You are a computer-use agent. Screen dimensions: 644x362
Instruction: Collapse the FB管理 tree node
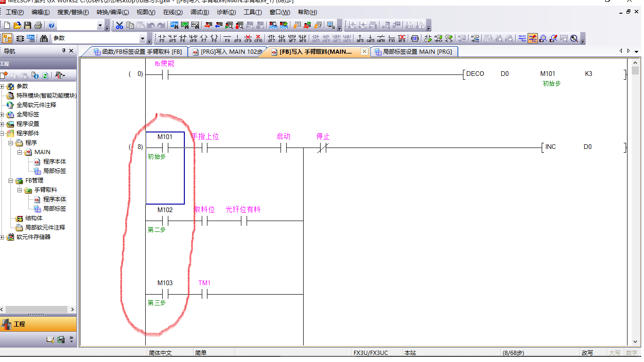click(x=11, y=181)
